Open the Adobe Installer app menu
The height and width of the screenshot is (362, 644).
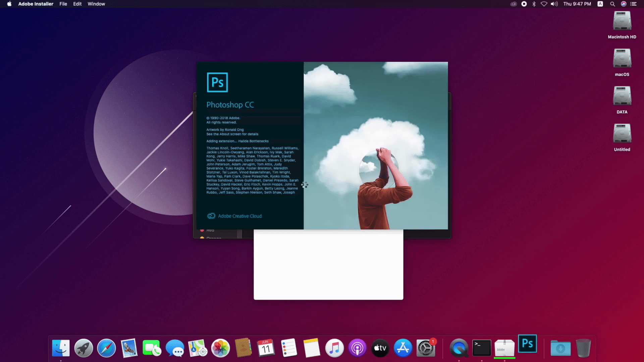[x=36, y=4]
